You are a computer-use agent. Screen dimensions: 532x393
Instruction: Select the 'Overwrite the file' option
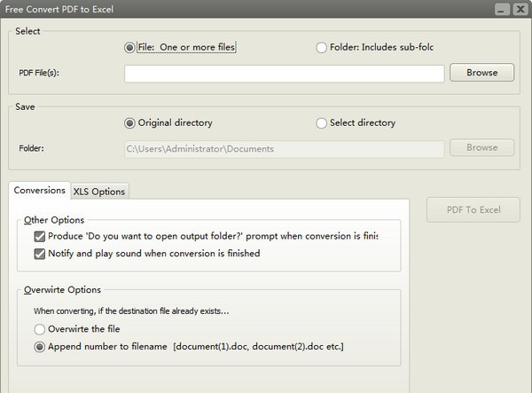coord(40,329)
